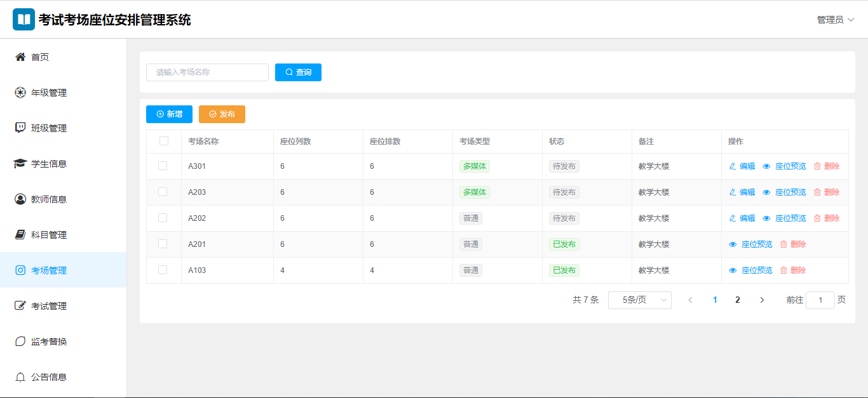Toggle the select-all checkbox in table header

click(x=164, y=141)
